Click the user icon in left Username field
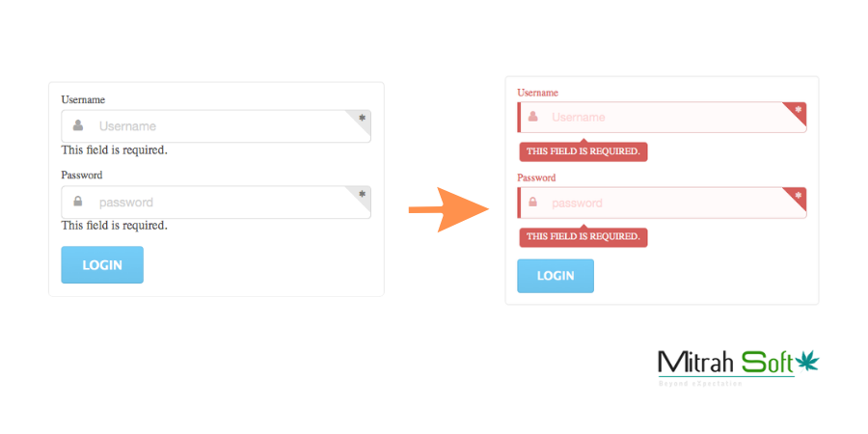The image size is (868, 434). (78, 125)
